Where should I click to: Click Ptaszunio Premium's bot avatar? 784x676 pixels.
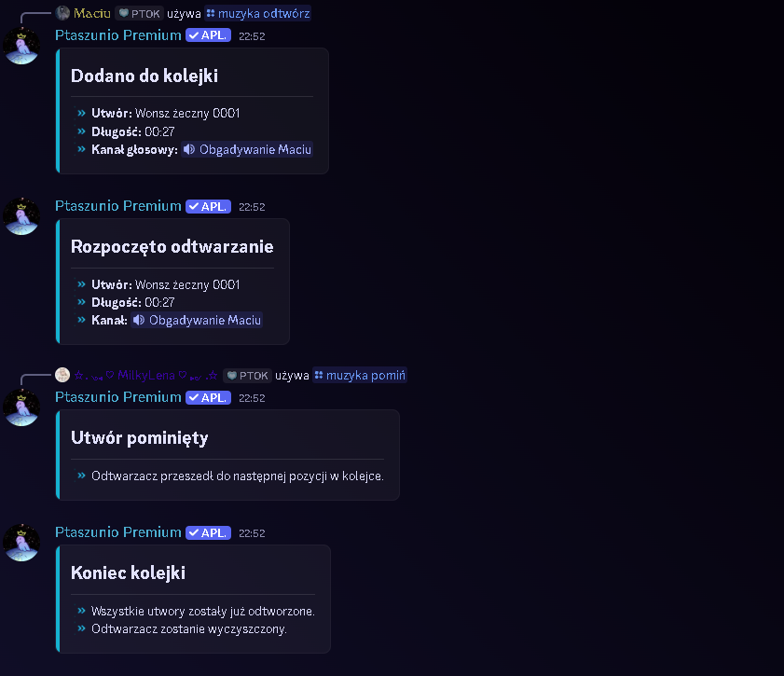(21, 43)
